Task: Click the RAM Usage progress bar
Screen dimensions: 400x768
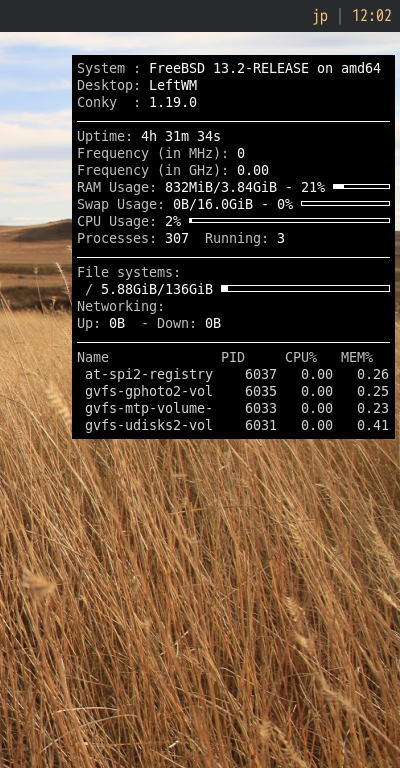Action: pyautogui.click(x=361, y=187)
